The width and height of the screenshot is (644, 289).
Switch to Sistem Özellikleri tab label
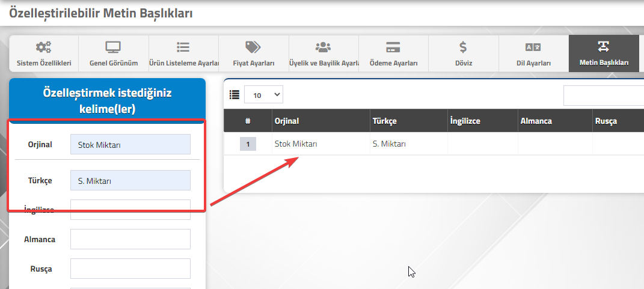point(44,63)
